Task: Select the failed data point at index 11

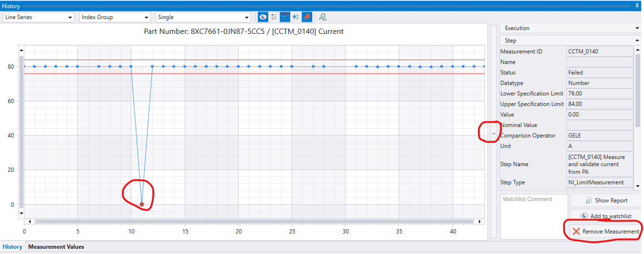Action: tap(142, 204)
